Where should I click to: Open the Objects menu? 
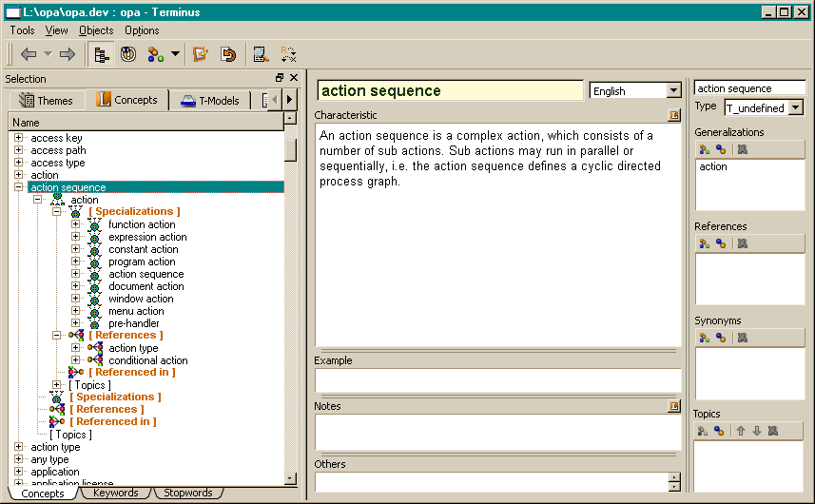coord(96,30)
